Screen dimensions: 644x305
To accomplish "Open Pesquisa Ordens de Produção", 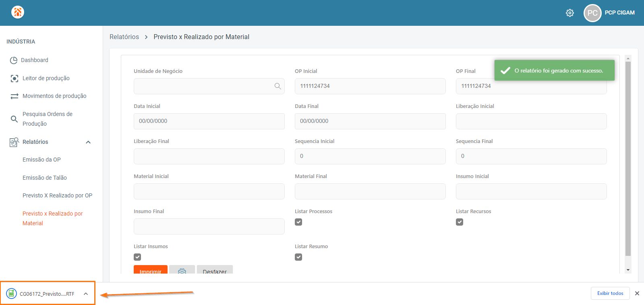I will pyautogui.click(x=48, y=119).
